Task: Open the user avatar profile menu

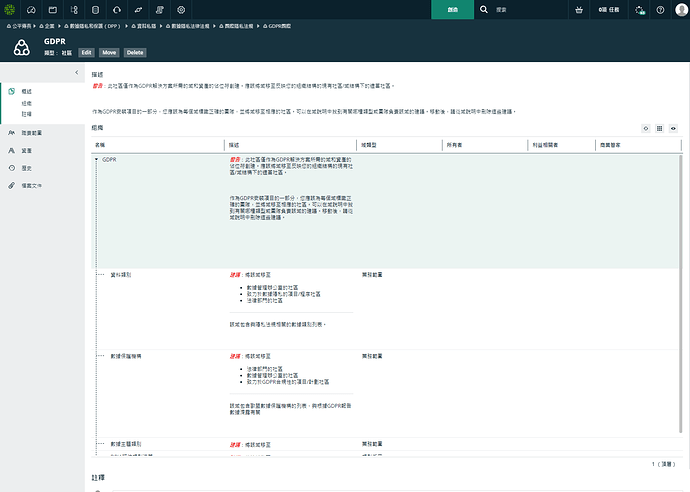Action: pos(682,10)
